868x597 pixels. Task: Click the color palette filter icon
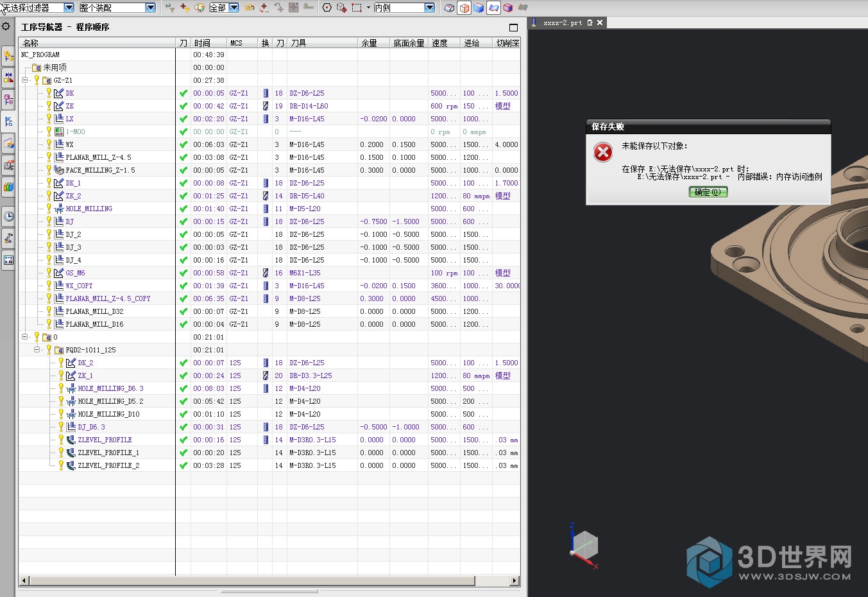click(x=200, y=8)
